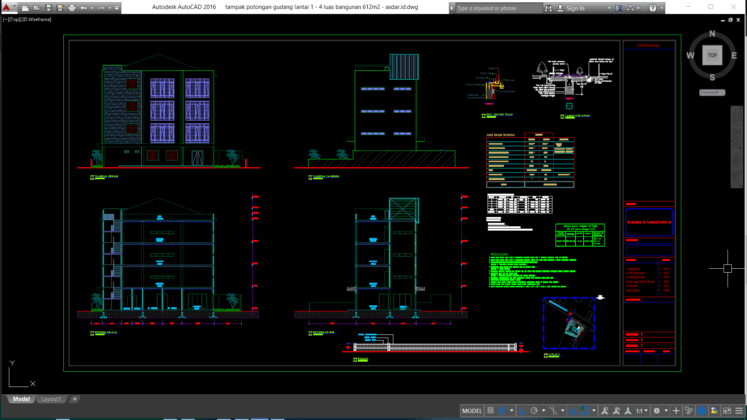The height and width of the screenshot is (420, 747).
Task: Open the Autodesk Exchange Apps icon
Action: (618, 8)
